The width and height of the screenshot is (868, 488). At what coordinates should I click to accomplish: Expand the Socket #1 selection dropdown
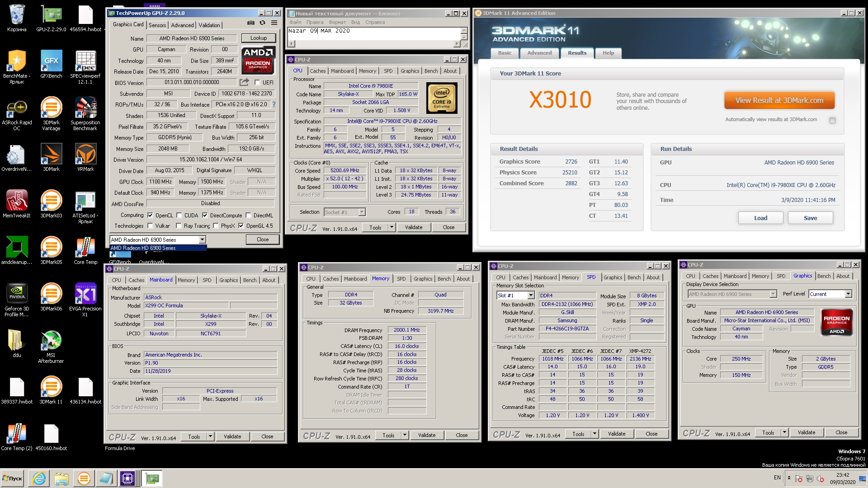[361, 212]
